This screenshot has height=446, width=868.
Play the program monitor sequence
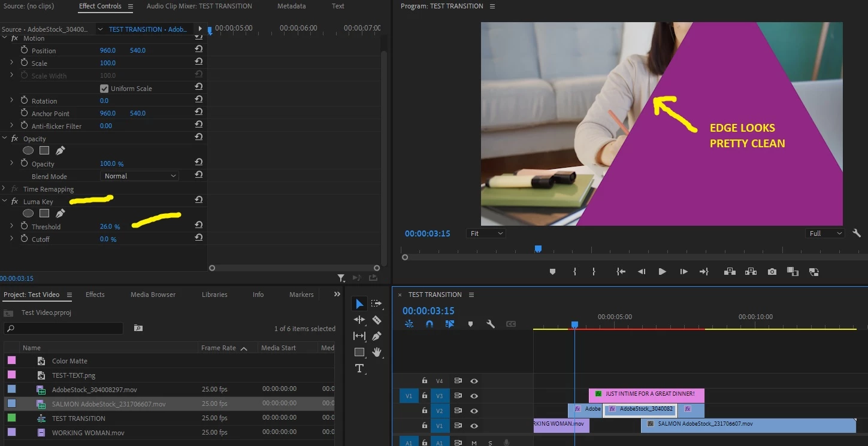pyautogui.click(x=662, y=272)
